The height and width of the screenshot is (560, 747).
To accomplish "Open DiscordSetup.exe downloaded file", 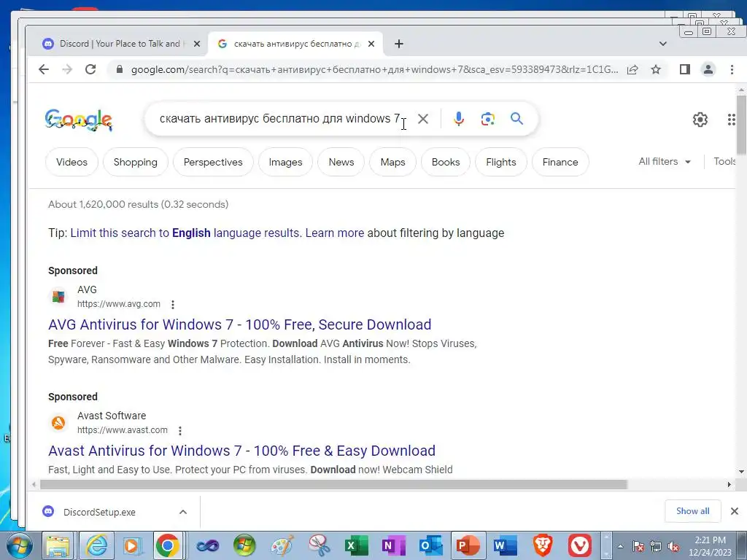I will (x=99, y=513).
